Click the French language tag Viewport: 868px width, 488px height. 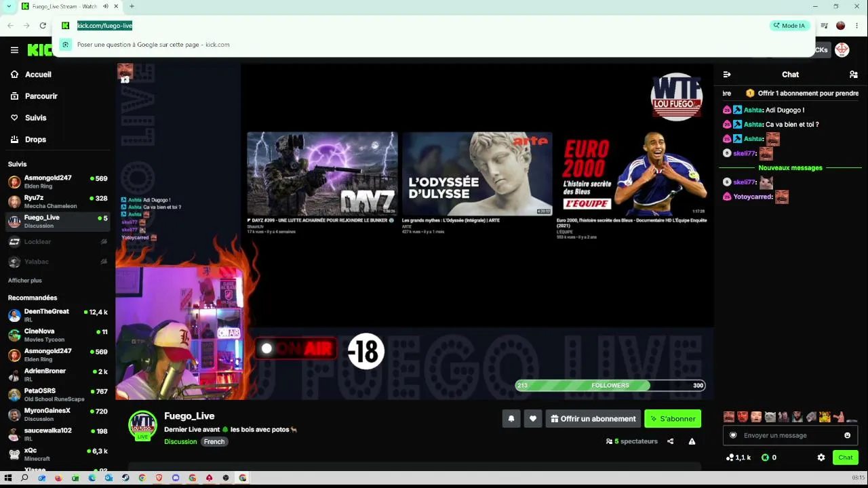[x=214, y=442]
